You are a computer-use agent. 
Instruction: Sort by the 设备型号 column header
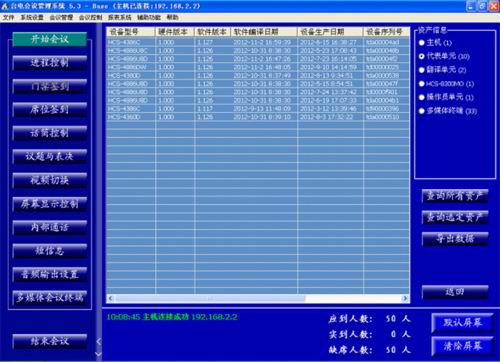tap(131, 32)
